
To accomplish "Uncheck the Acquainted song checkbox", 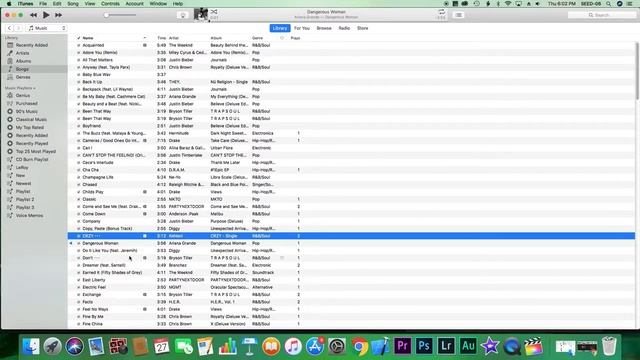I will coord(79,45).
